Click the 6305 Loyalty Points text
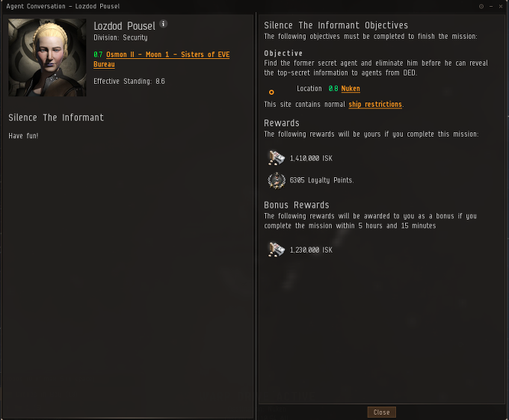The width and height of the screenshot is (509, 420). [321, 180]
